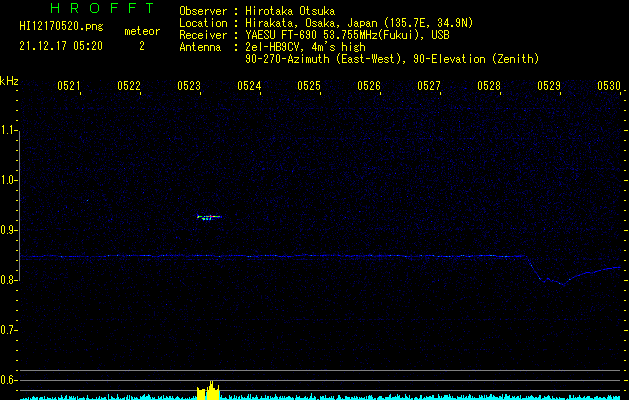Click the kHz axis unit label
Screen dimensions: 629x400
click(x=9, y=81)
